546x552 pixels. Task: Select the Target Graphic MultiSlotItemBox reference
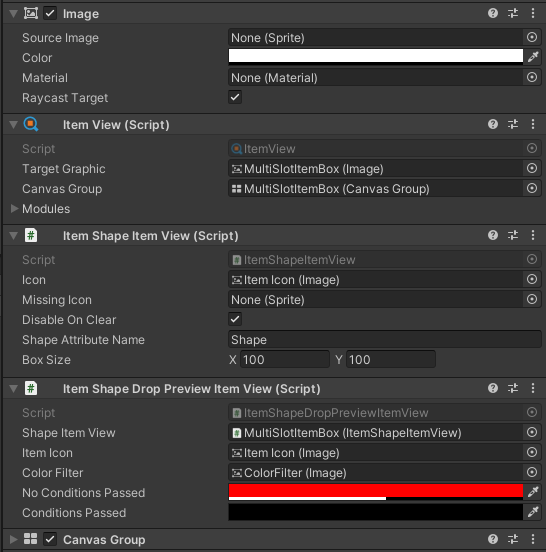tap(375, 169)
